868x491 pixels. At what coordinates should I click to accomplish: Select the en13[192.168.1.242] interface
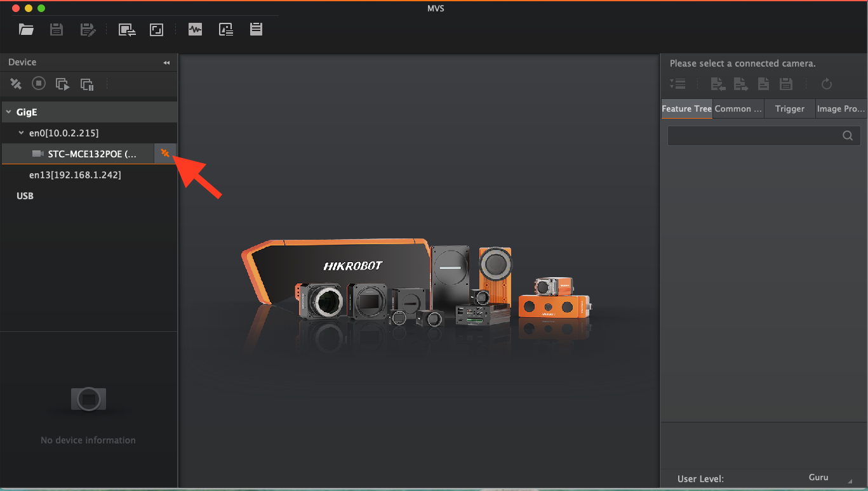click(x=75, y=174)
